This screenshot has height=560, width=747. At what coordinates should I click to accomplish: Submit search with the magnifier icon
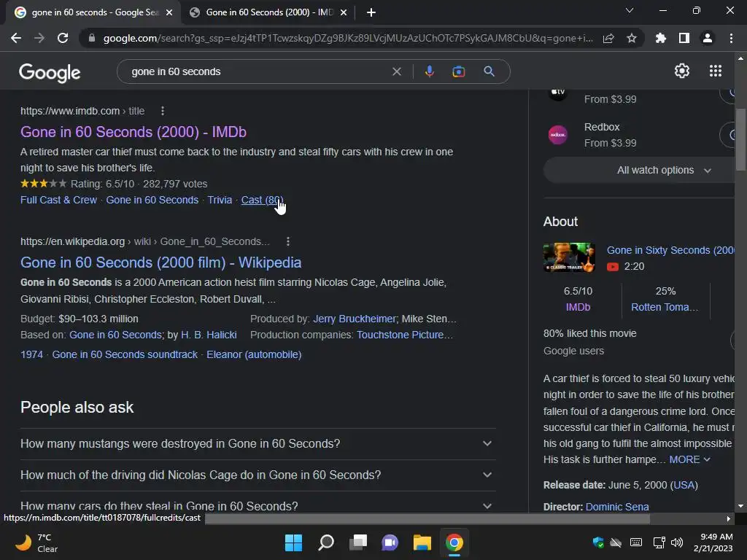coord(489,71)
